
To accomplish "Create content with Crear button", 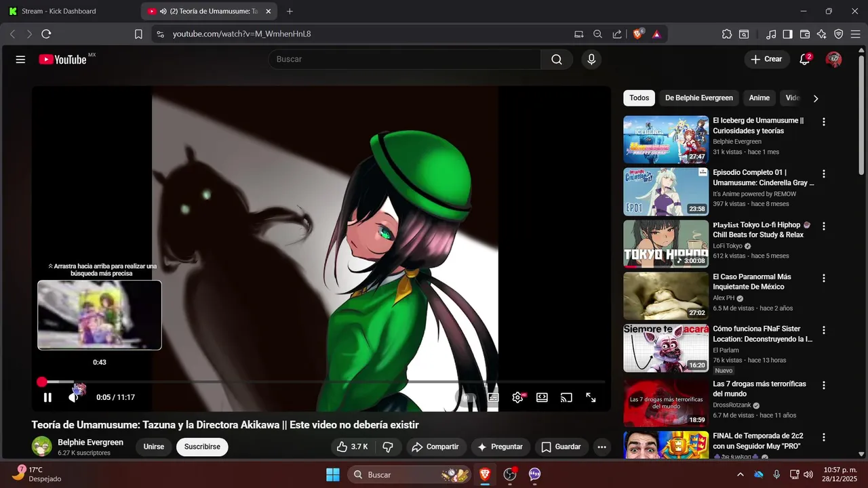I will tap(767, 60).
